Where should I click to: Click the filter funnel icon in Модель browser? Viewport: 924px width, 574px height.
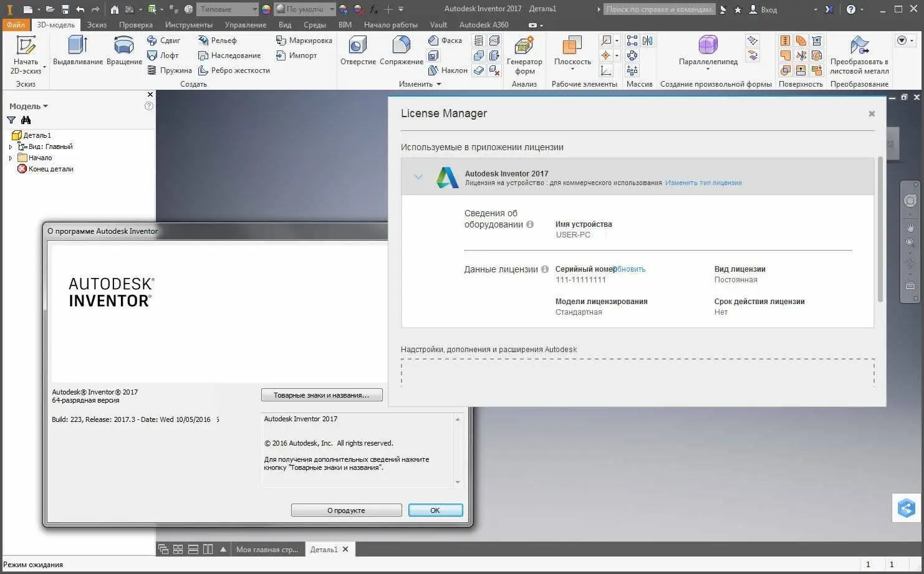coord(11,120)
